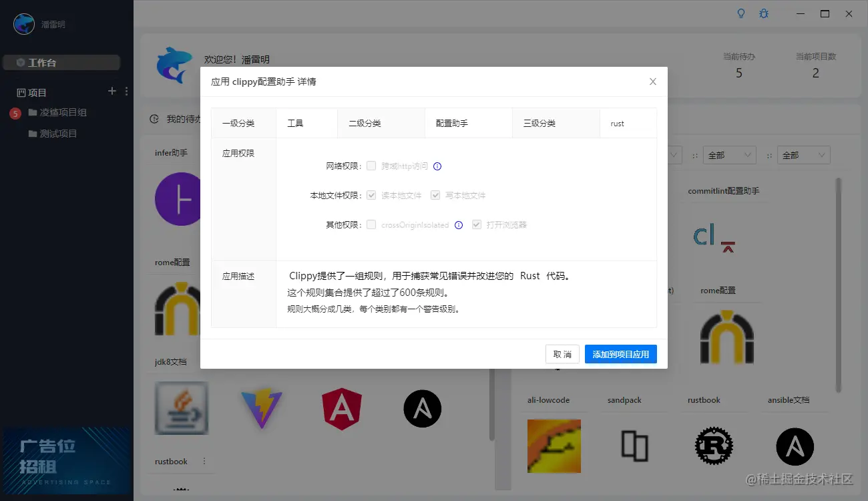Open the 项目 section more-options menu
Screen dimensions: 868x501
(x=126, y=92)
